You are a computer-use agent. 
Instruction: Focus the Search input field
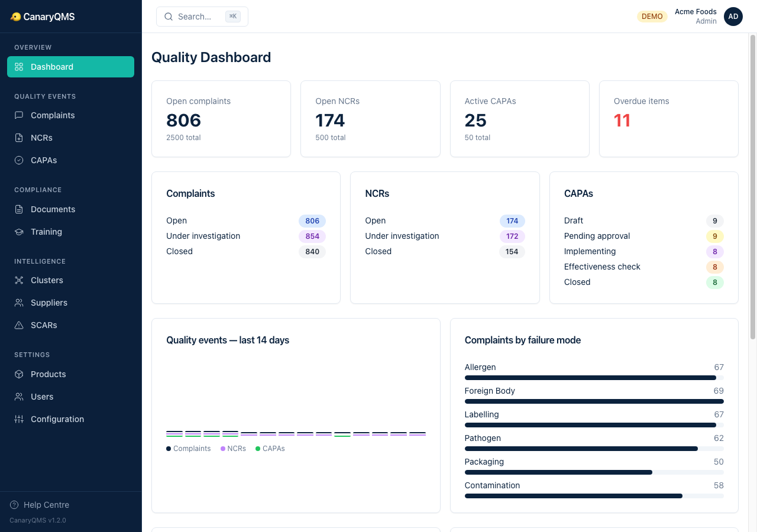[202, 17]
